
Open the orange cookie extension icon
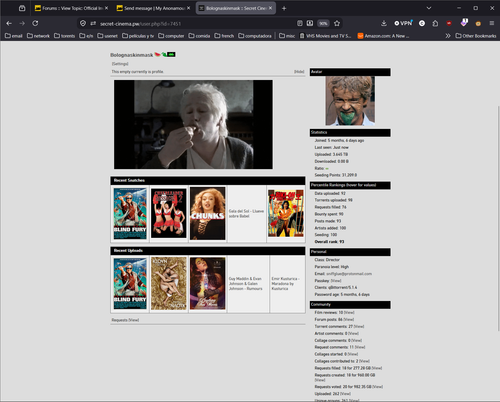(x=478, y=23)
